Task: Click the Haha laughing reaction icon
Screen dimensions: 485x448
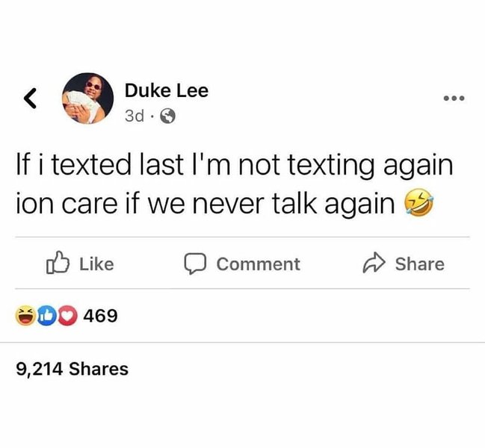Action: (x=25, y=315)
